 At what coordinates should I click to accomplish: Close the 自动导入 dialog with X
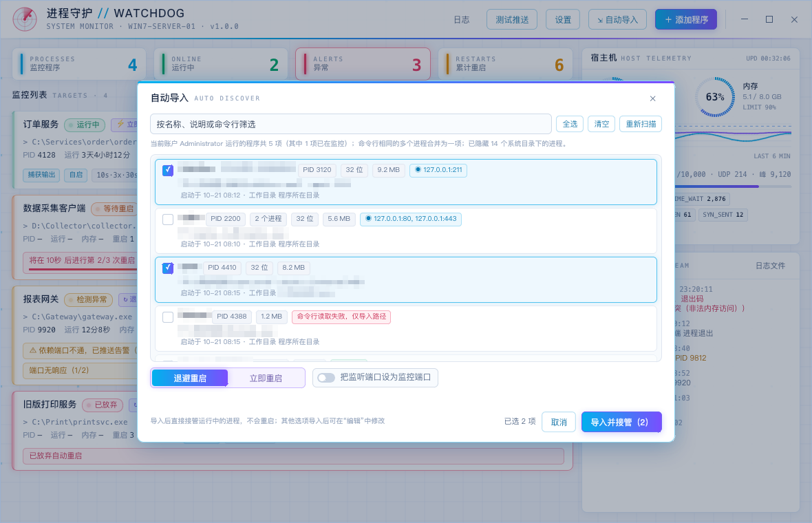652,98
